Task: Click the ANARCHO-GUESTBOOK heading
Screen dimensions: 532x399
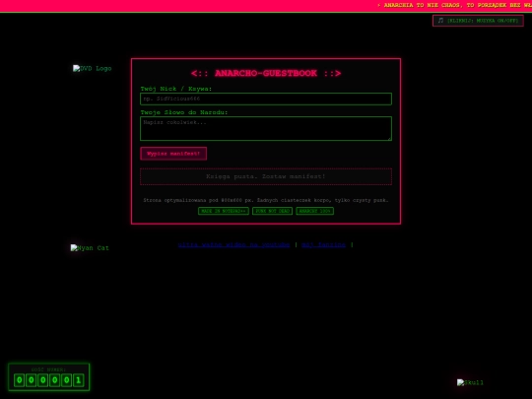Action: tap(266, 73)
